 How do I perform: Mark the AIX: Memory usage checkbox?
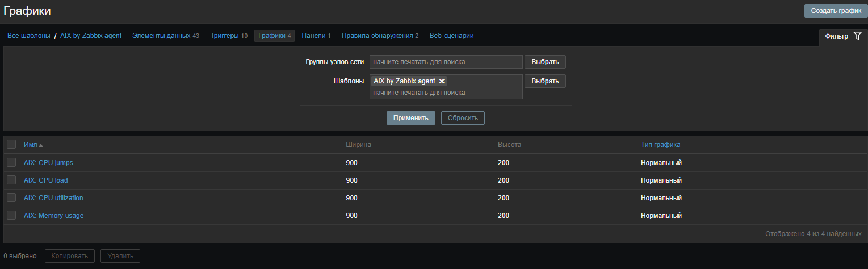coord(11,216)
